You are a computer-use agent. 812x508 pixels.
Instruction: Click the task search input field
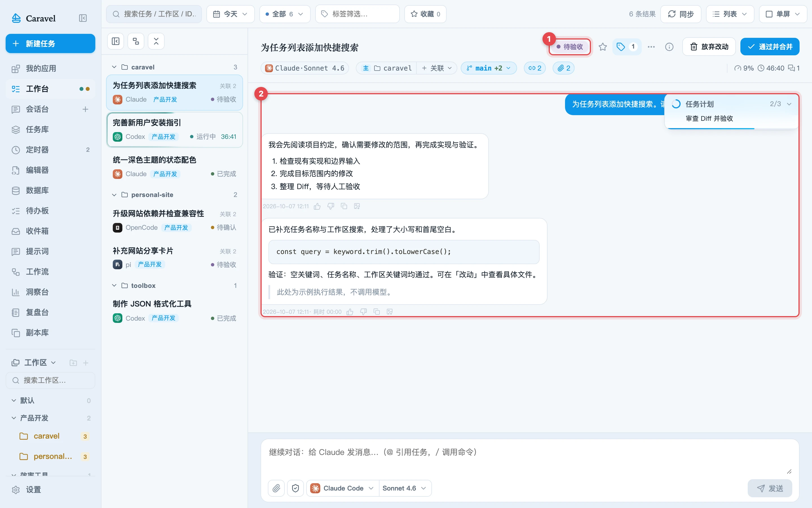tap(154, 14)
